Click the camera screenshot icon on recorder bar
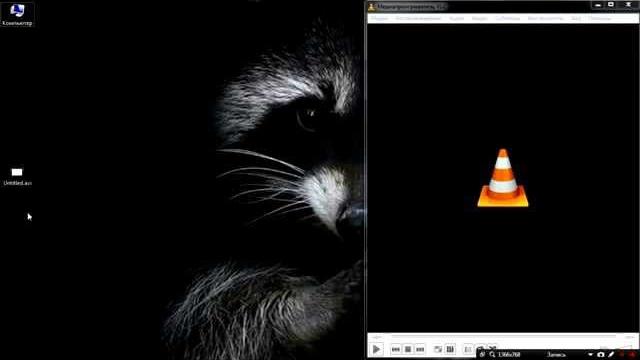 point(600,355)
